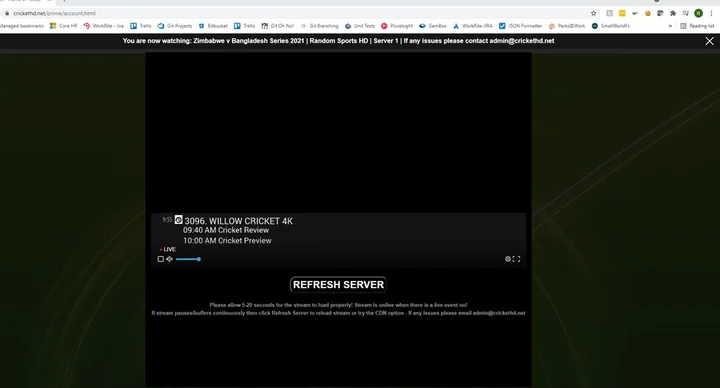
Task: Open Chrome extensions puzzle menu
Action: click(x=673, y=13)
